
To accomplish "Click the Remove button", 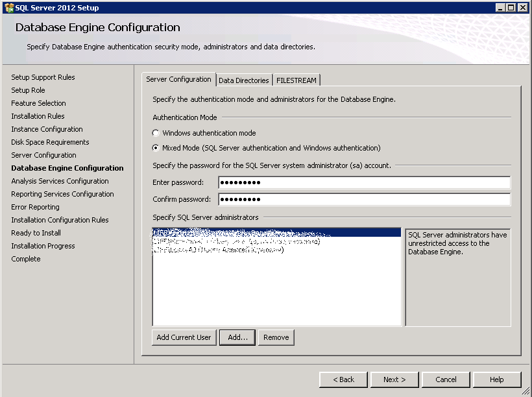I will pyautogui.click(x=276, y=337).
